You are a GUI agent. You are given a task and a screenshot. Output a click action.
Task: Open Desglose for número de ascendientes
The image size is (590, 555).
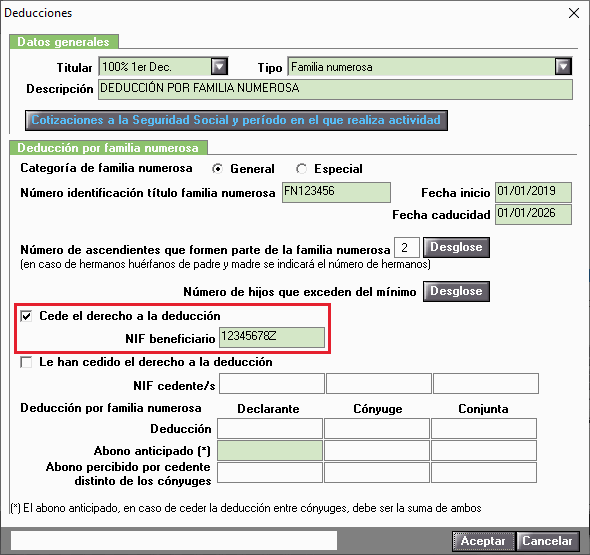[x=456, y=248]
